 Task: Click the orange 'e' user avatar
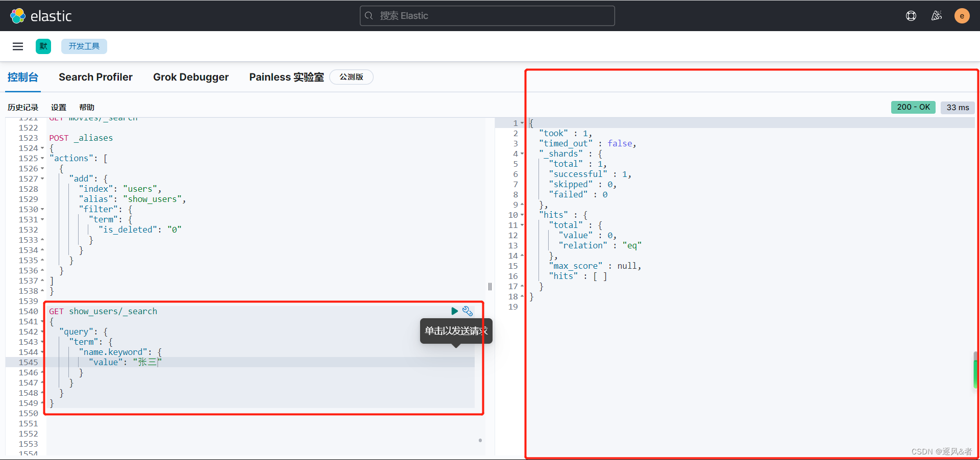962,16
